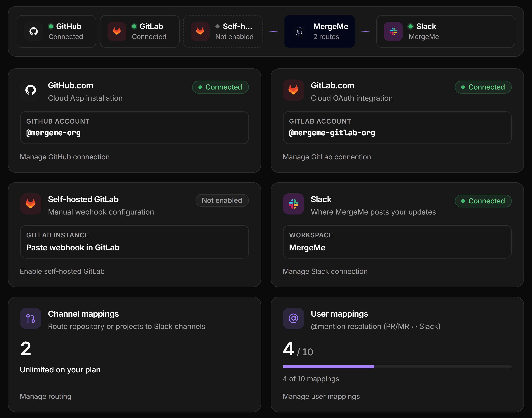Viewport: 532px width, 418px height.
Task: Click the Slack icon in the top flow bar
Action: tap(393, 31)
